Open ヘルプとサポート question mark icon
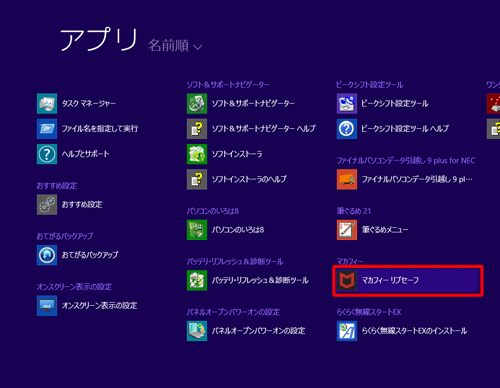 tap(47, 154)
